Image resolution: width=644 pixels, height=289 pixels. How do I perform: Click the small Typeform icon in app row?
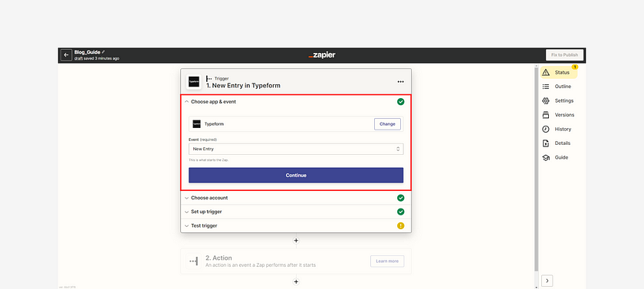point(197,124)
